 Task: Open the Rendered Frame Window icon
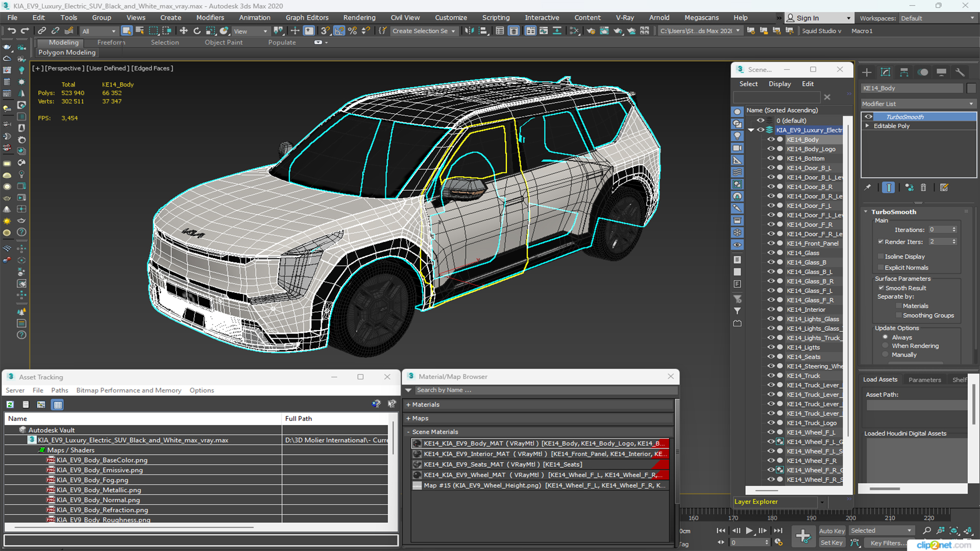tap(604, 31)
